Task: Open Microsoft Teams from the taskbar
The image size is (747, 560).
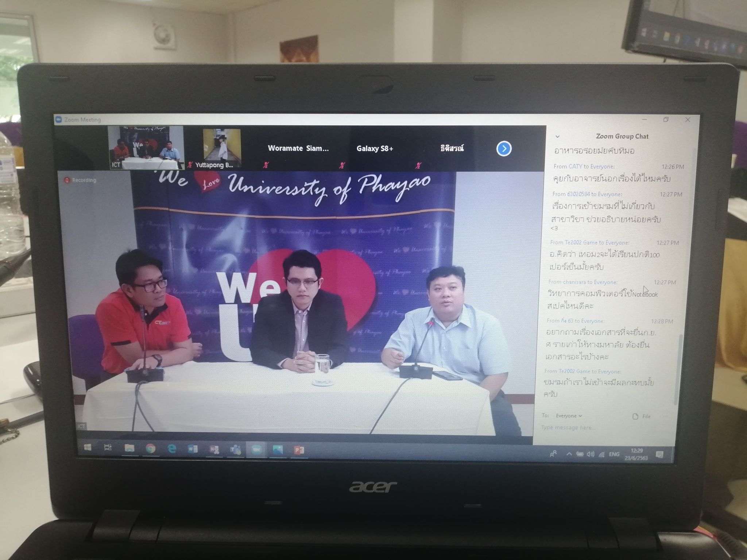Action: tap(235, 450)
